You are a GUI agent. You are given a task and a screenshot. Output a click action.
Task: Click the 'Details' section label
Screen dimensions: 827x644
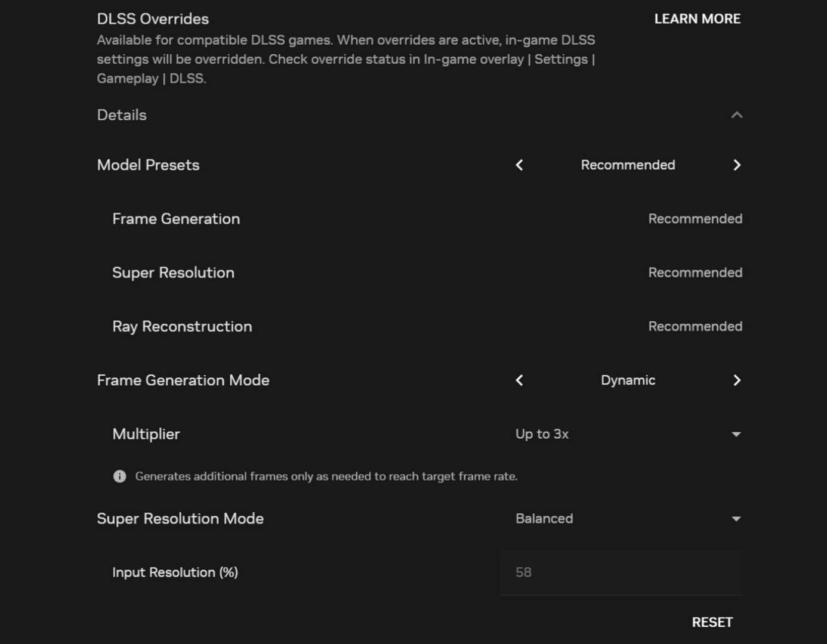(122, 115)
